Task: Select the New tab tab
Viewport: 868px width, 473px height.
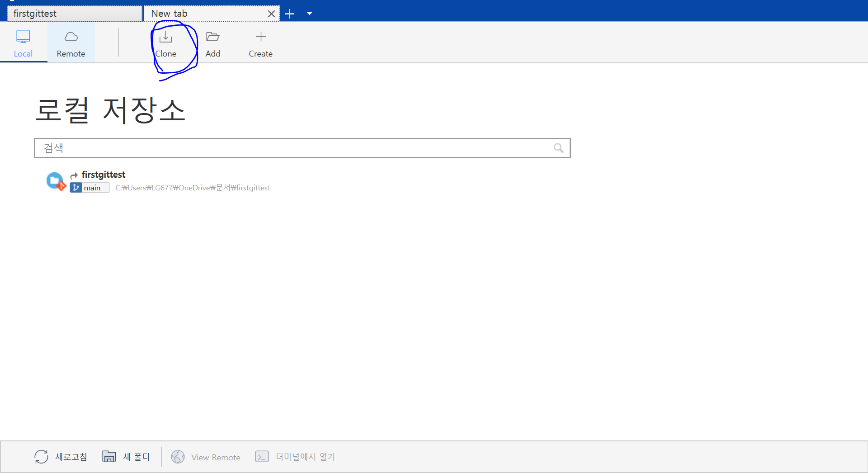Action: (212, 14)
